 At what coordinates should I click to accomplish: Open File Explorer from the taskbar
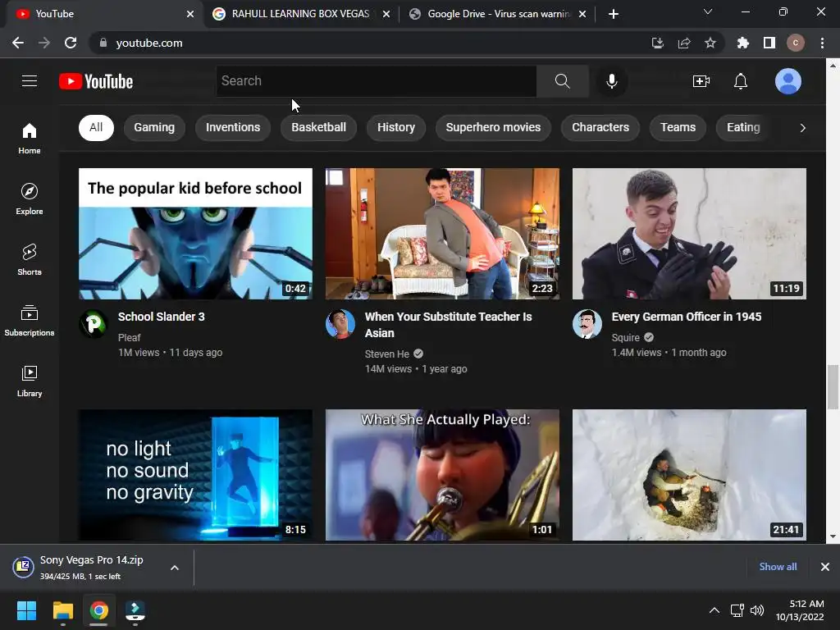pos(62,610)
